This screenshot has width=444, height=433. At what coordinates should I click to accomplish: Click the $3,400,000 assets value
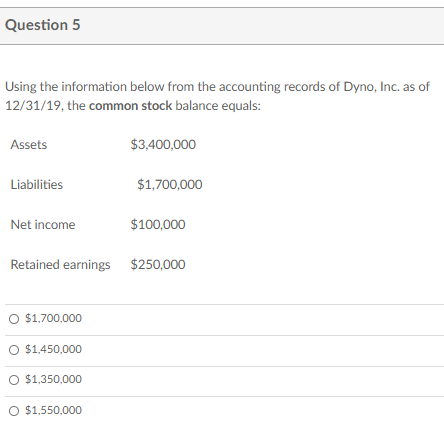[x=163, y=145]
